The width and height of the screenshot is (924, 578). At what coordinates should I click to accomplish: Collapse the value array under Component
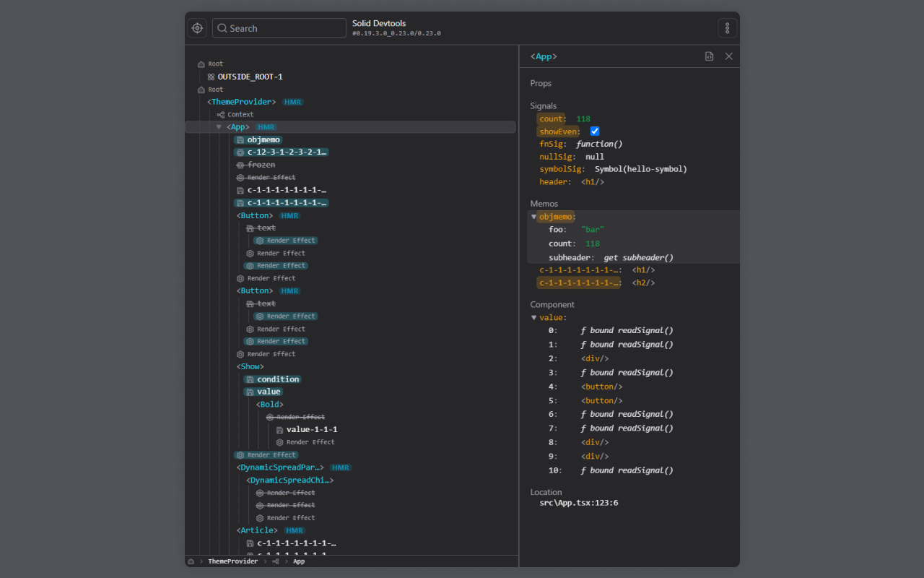[533, 316]
